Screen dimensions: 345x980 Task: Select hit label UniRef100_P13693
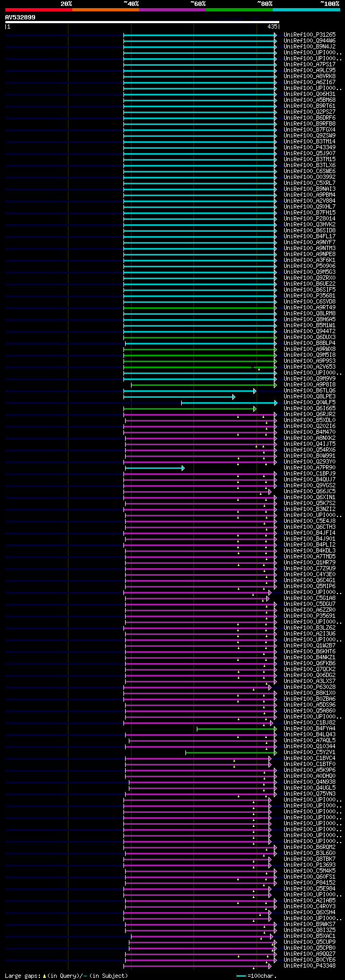309,865
